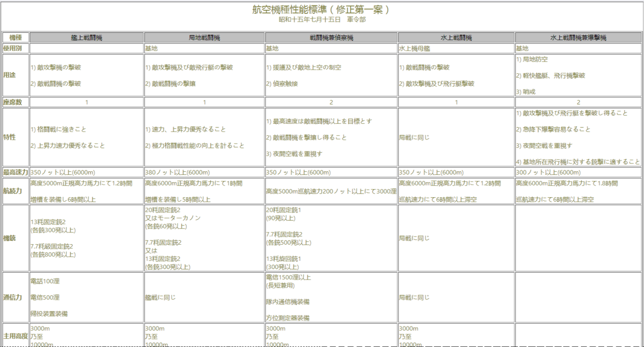Viewport: 644px width, 347px height.
Task: Click seat count 1 under 艦上戦闘機
Action: (x=87, y=102)
